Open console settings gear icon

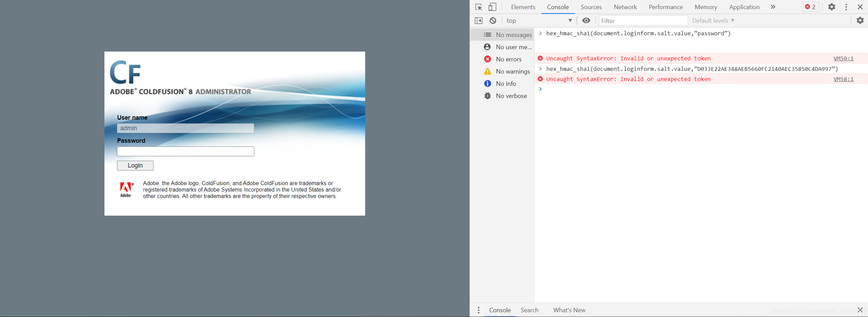(x=860, y=21)
